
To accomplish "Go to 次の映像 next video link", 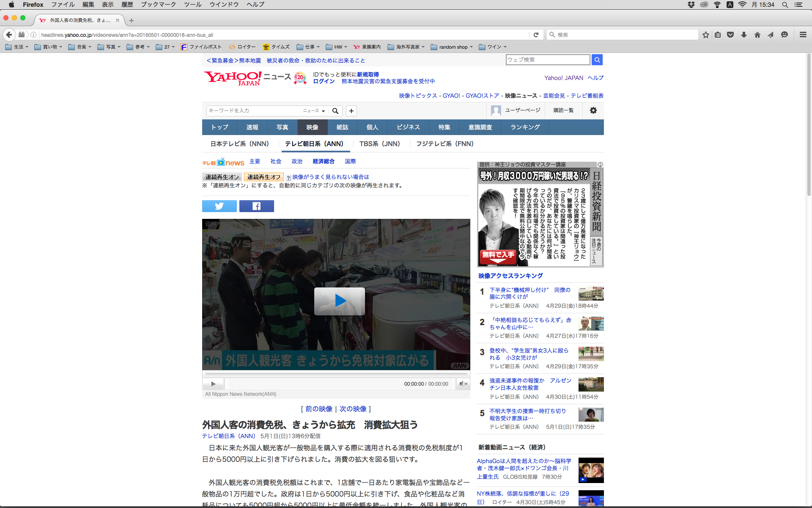I will tap(353, 409).
